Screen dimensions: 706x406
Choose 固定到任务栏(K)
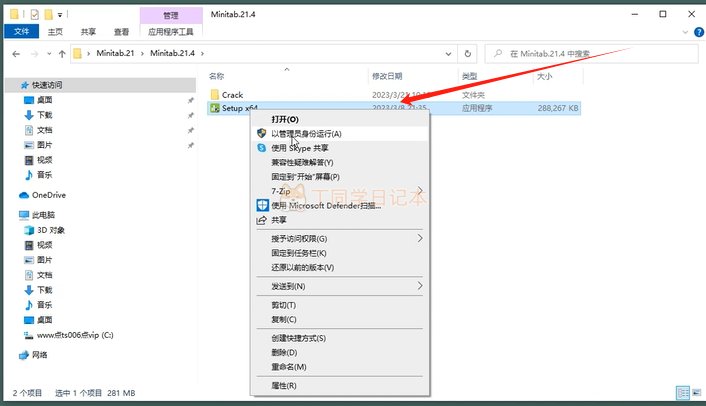click(x=339, y=253)
